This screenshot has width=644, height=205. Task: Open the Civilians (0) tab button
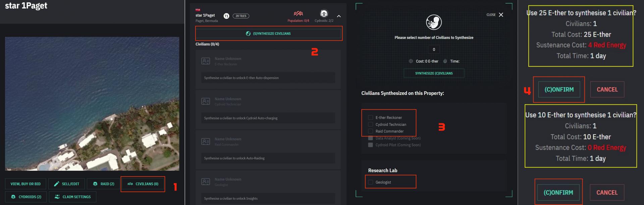[143, 184]
